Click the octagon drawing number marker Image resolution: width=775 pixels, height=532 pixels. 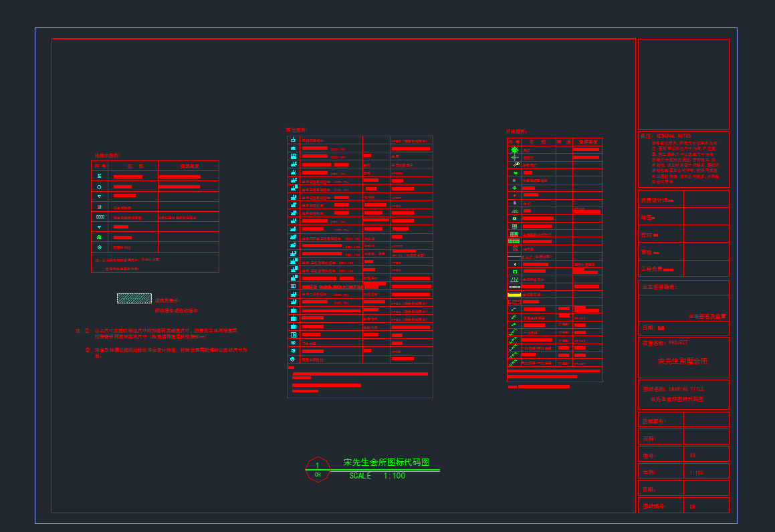pos(318,469)
